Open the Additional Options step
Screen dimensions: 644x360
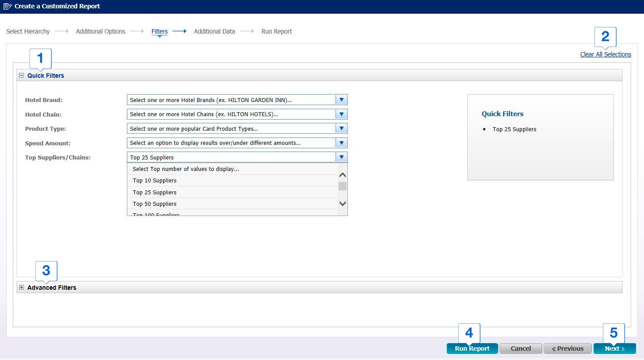(100, 31)
